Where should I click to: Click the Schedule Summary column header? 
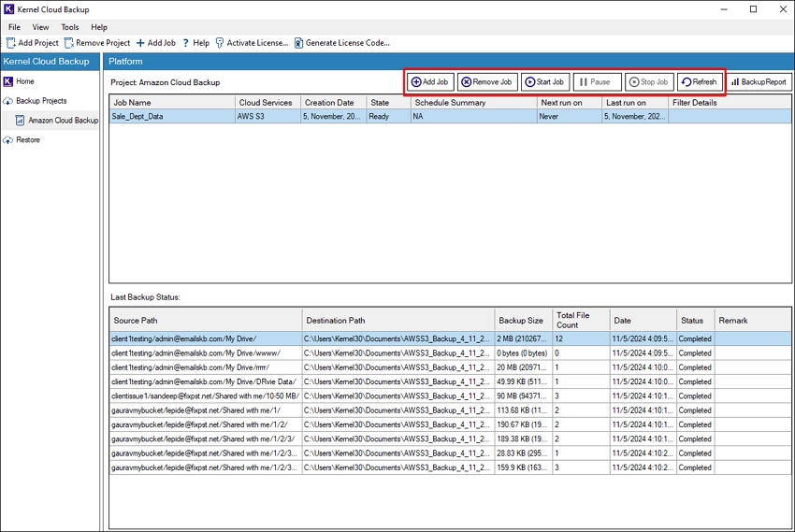pos(473,102)
